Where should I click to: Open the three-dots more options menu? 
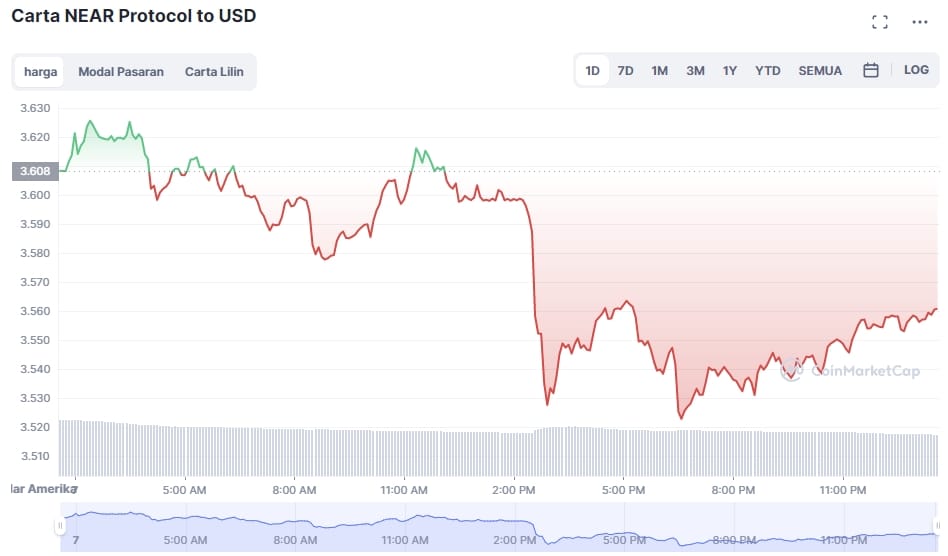point(920,22)
